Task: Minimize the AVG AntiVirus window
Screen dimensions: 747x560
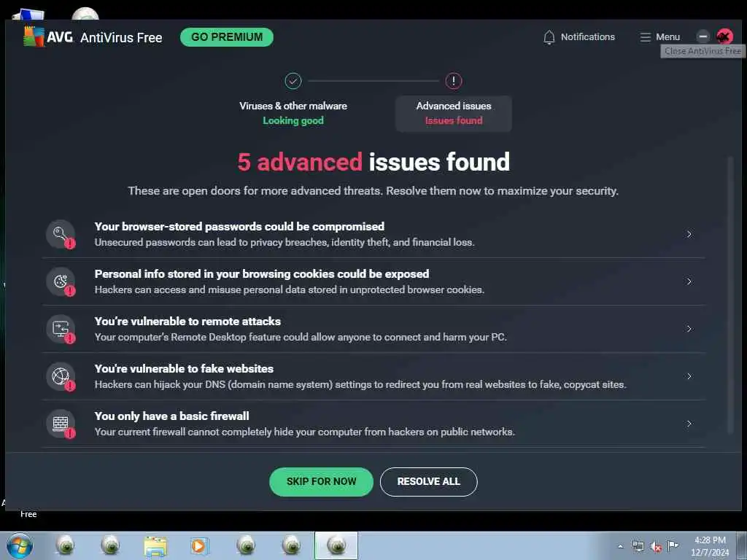Action: pyautogui.click(x=703, y=36)
